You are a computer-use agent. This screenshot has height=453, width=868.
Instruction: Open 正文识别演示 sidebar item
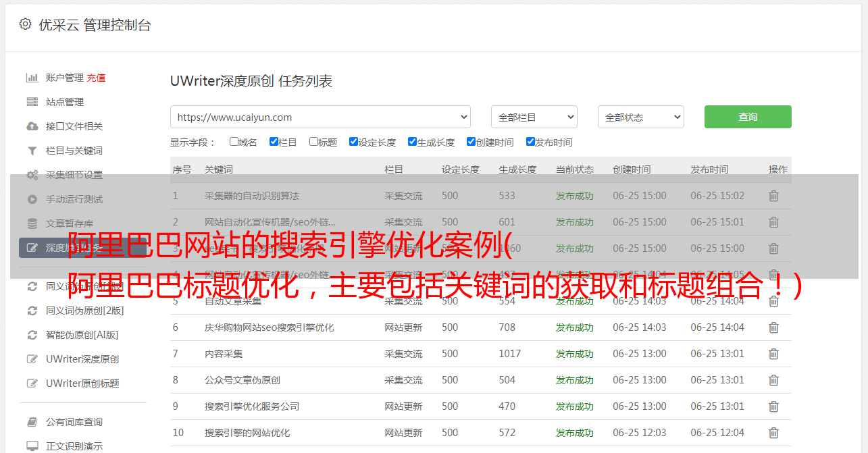click(74, 446)
